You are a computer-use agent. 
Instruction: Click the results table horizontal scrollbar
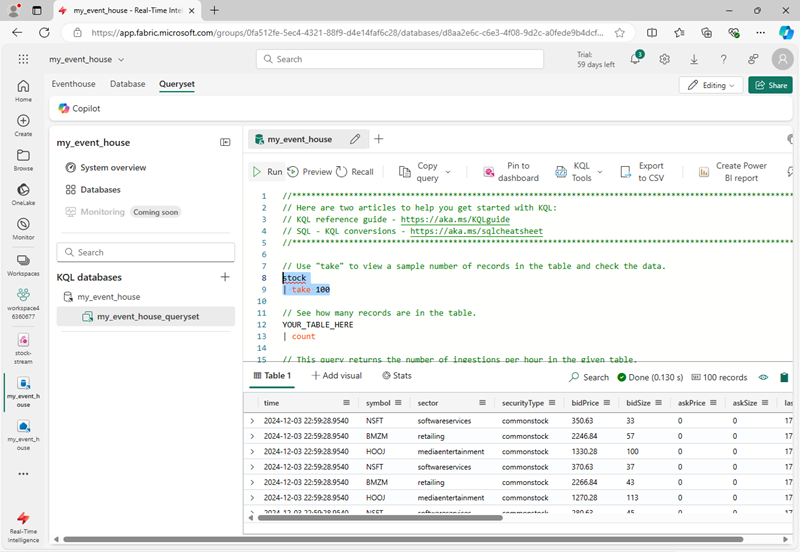point(380,518)
